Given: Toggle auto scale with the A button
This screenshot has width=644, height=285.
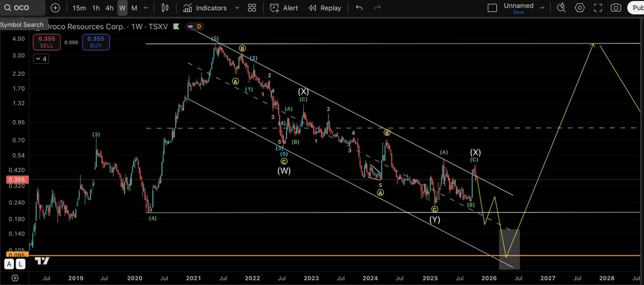Looking at the screenshot, I should (x=10, y=264).
